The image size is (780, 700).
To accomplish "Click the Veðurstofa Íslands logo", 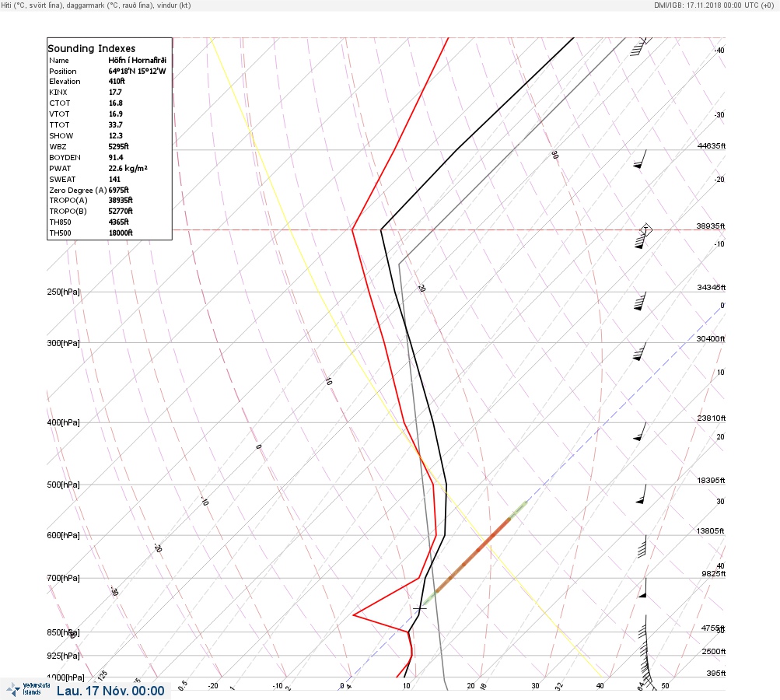I will pyautogui.click(x=28, y=689).
